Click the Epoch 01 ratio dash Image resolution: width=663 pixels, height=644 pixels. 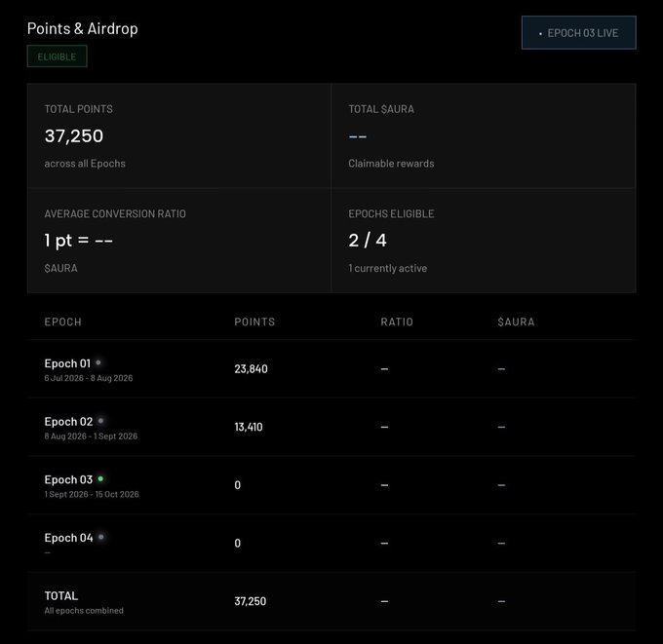[384, 369]
